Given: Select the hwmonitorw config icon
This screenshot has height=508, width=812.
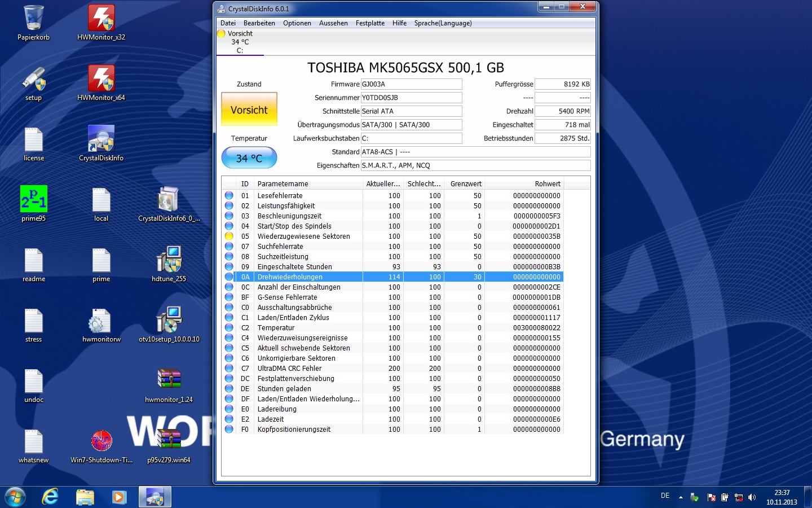Looking at the screenshot, I should click(x=101, y=325).
